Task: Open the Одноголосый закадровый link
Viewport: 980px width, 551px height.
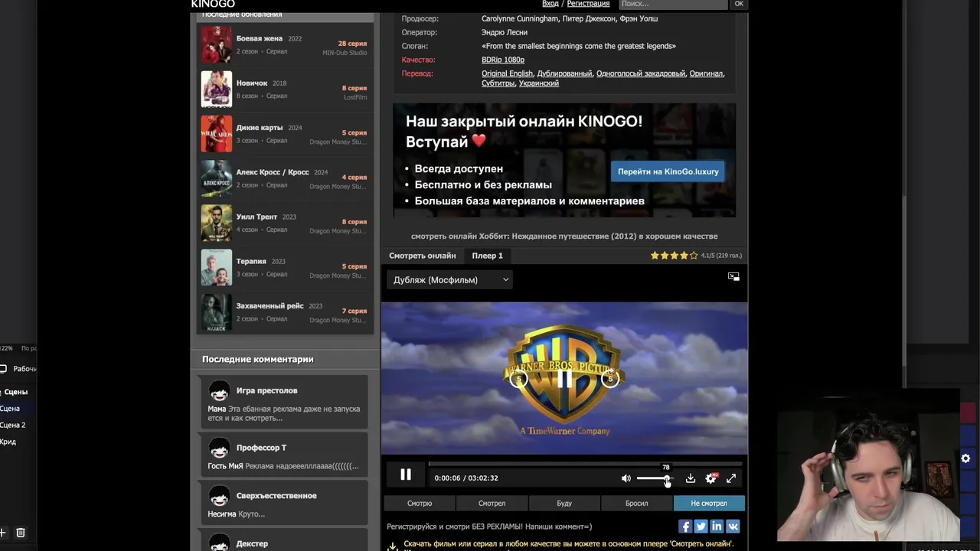Action: tap(641, 73)
